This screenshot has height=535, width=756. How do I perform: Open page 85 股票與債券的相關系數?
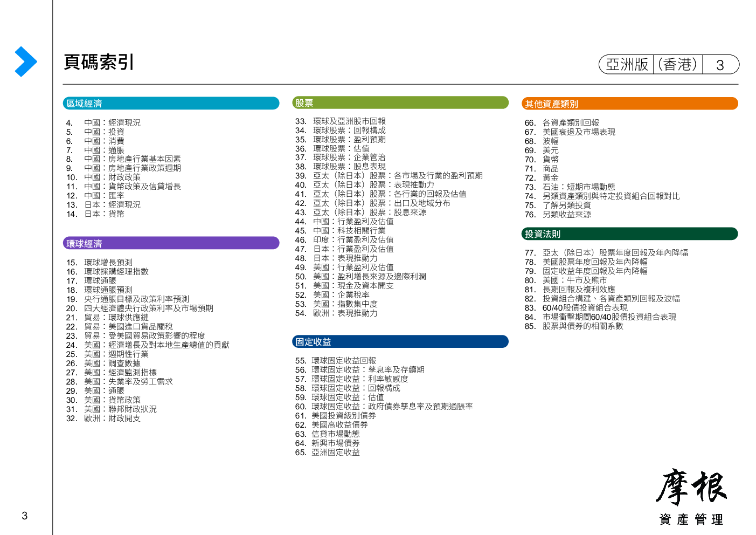[x=574, y=326]
